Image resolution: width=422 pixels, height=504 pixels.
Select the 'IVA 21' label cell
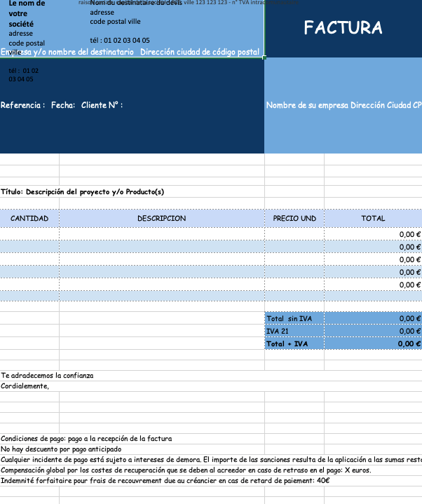coord(294,331)
